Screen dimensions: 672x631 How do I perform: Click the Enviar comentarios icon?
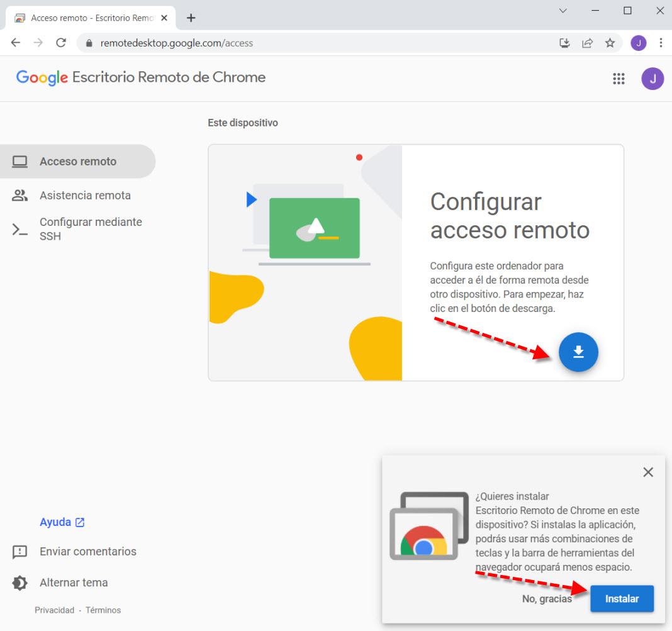(x=20, y=552)
